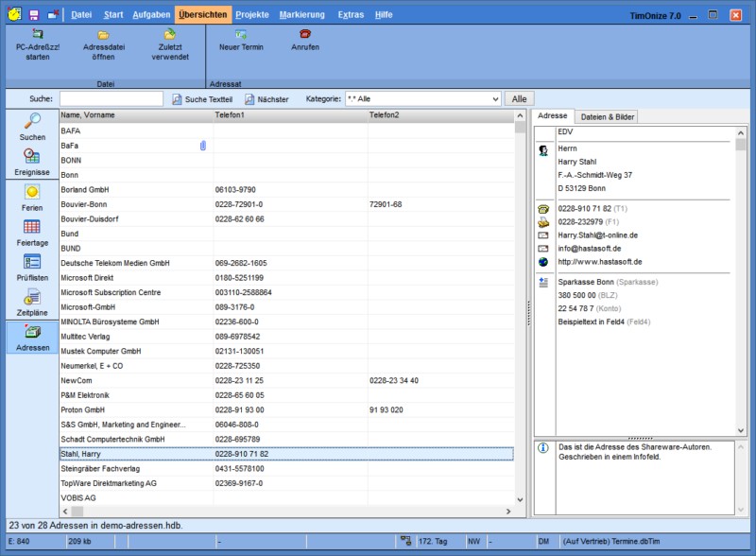Open an address file via Adressdatei öffnen
This screenshot has width=756, height=556.
point(104,45)
